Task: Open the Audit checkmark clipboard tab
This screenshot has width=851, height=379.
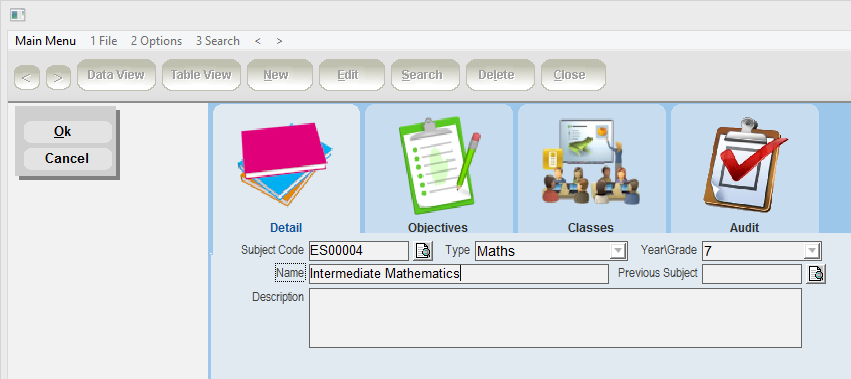Action: (745, 169)
